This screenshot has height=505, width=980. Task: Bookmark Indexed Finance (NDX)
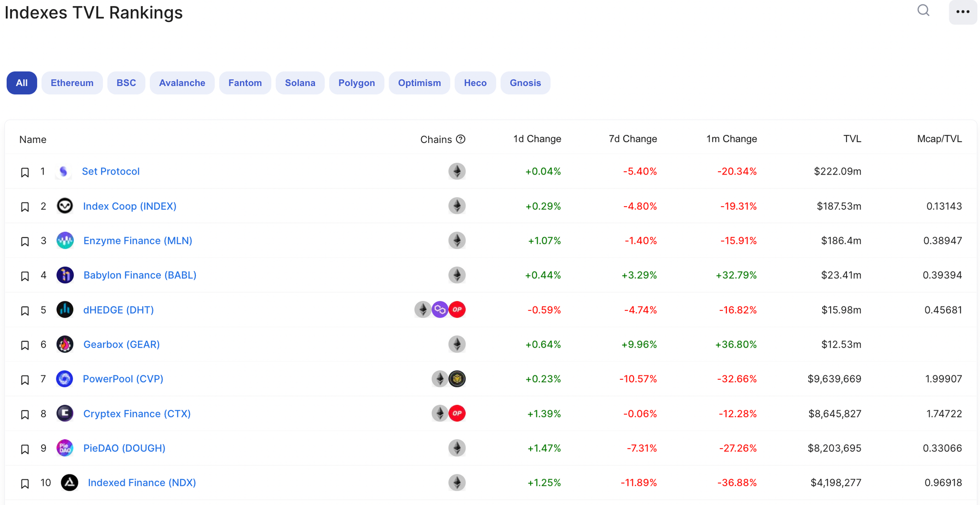(x=25, y=483)
